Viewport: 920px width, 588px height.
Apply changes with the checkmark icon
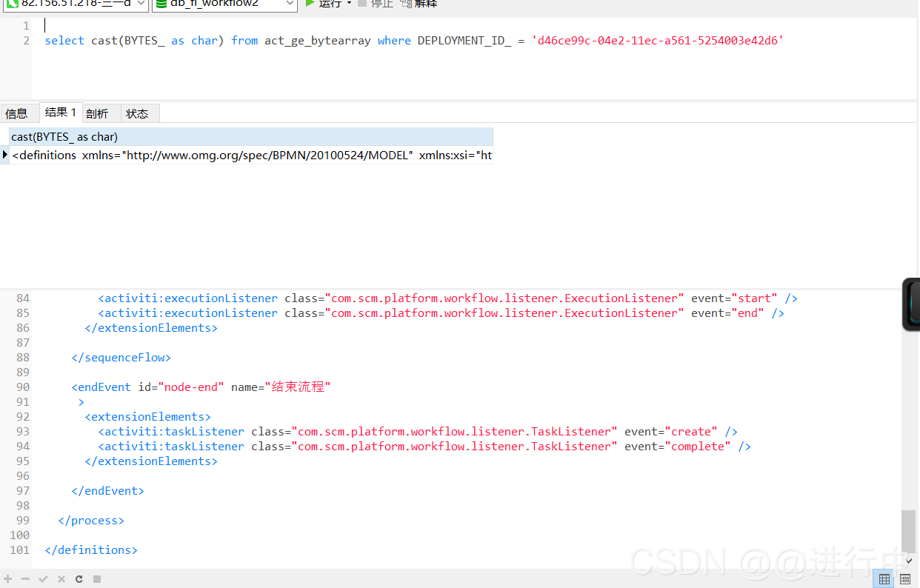(x=43, y=578)
